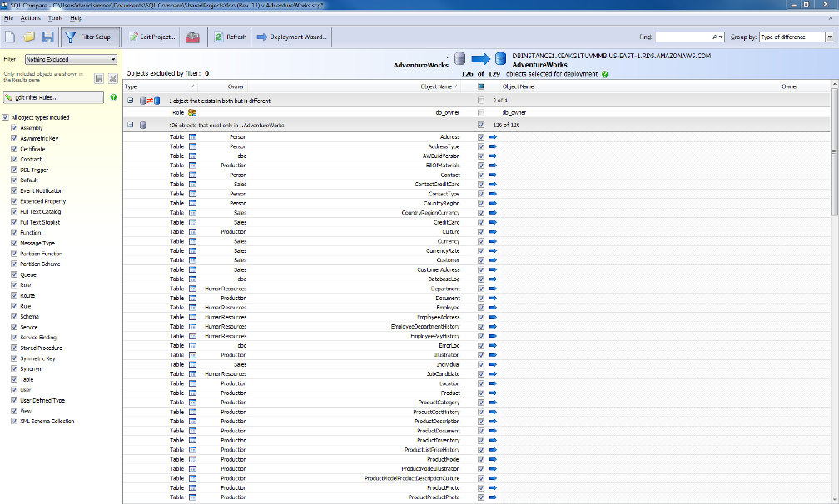Click the large blue deployment direction arrow
Screen dimensions: 839x504
coord(480,59)
